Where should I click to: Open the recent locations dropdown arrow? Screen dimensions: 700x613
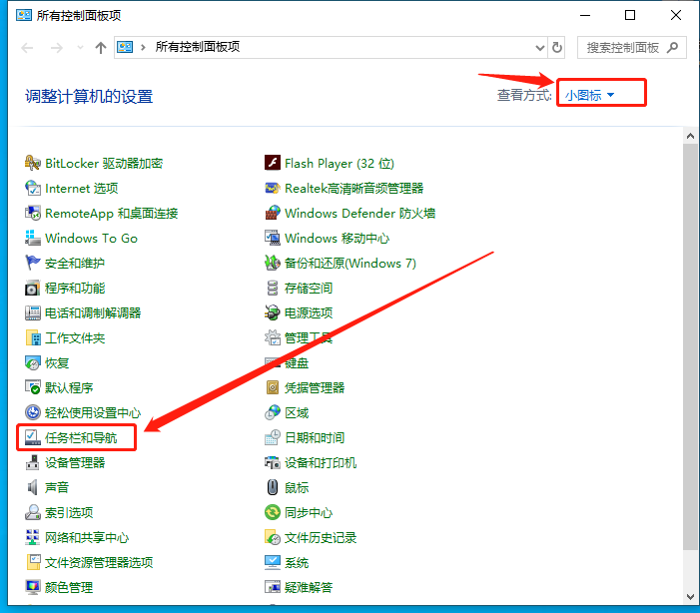[x=78, y=48]
